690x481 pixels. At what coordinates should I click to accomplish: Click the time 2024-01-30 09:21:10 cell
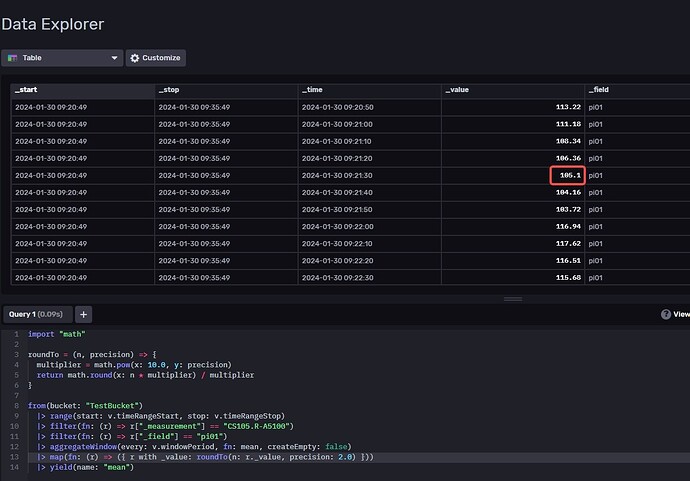pyautogui.click(x=370, y=141)
